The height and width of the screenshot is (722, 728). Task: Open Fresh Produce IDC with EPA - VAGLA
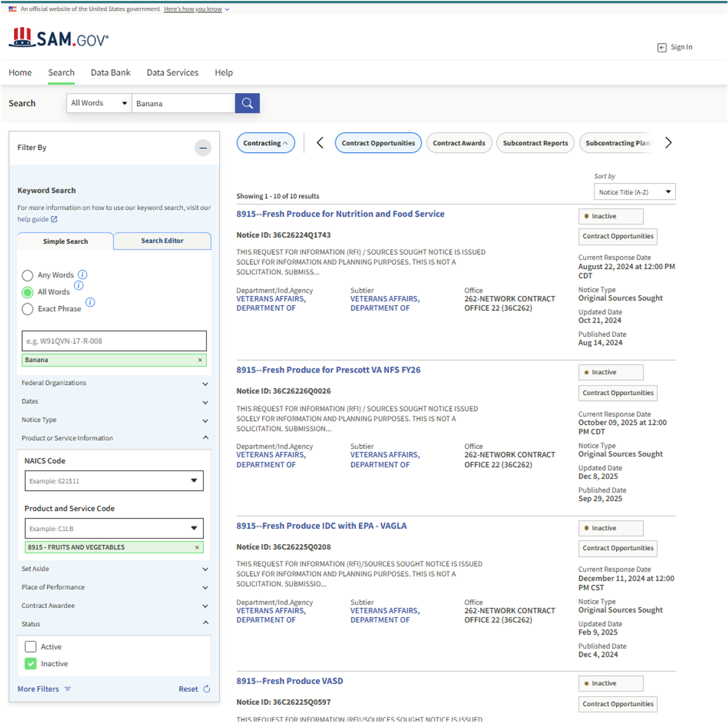pyautogui.click(x=321, y=526)
